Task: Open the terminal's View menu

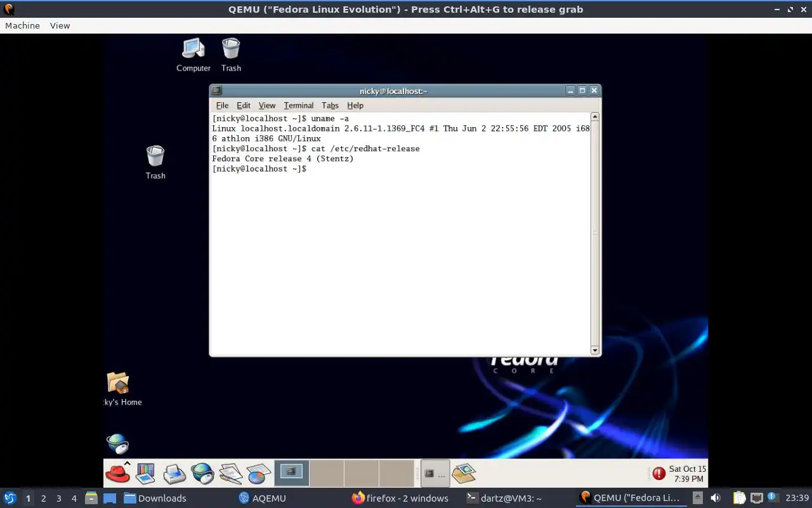Action: 267,105
